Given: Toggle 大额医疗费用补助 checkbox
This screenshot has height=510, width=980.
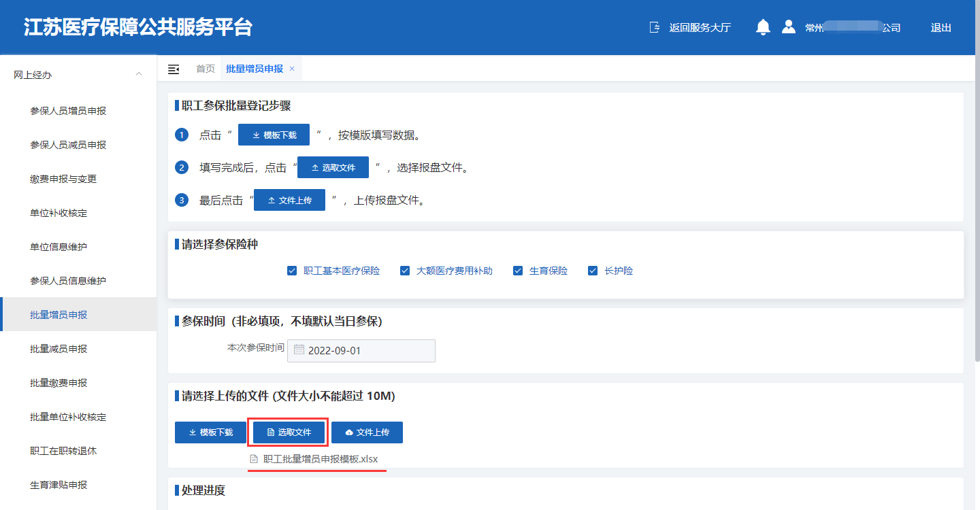Looking at the screenshot, I should (405, 271).
